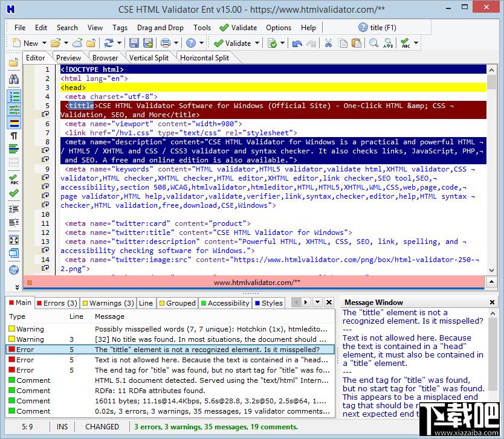The width and height of the screenshot is (504, 439).
Task: Open the Styles results tab
Action: 269,303
